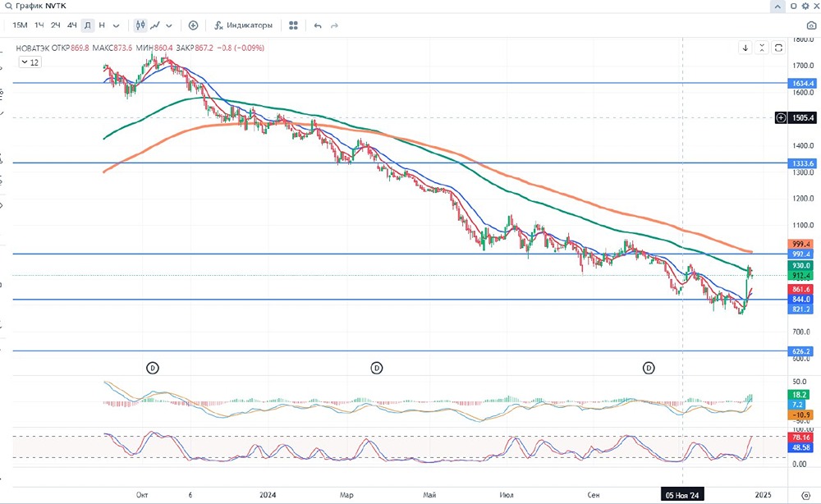Click the ЗАКР 867.2 close value
Screen dimensions: 821x504
(x=195, y=48)
